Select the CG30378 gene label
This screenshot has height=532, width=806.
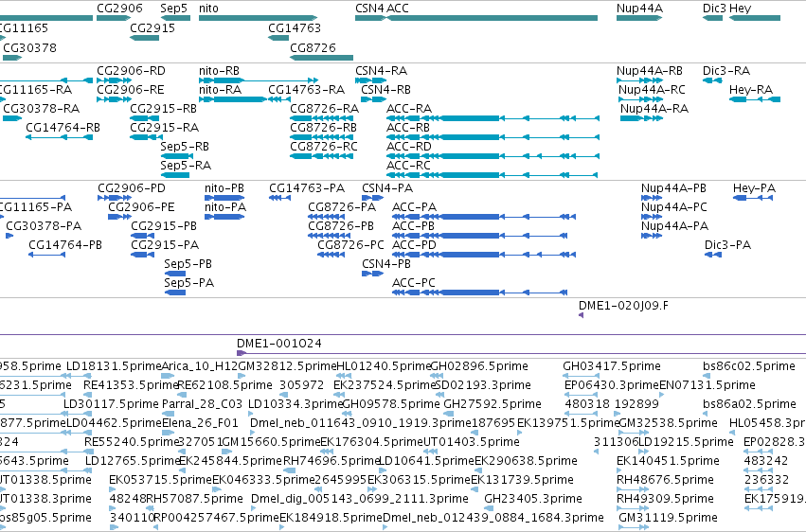29,48
